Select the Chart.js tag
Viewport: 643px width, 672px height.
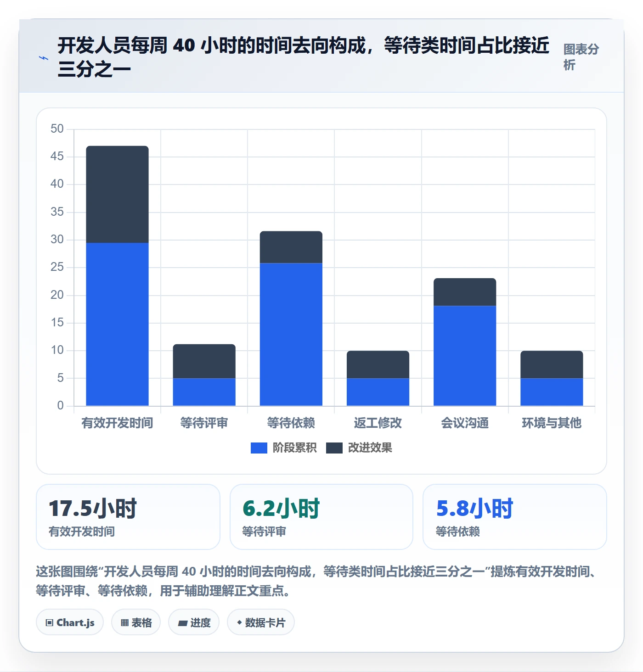click(x=70, y=622)
